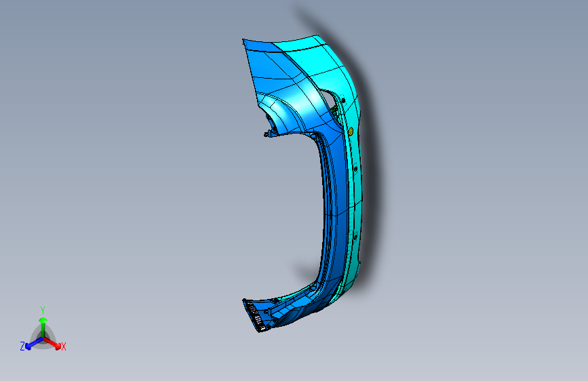The height and width of the screenshot is (381, 588).
Task: Click the yellow sensor on the bumper
Action: point(350,132)
